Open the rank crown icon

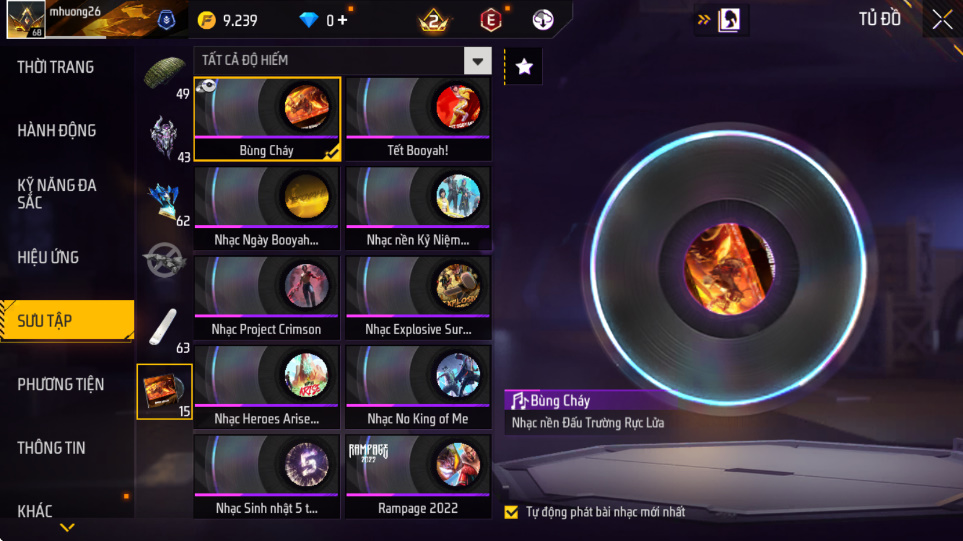[434, 20]
